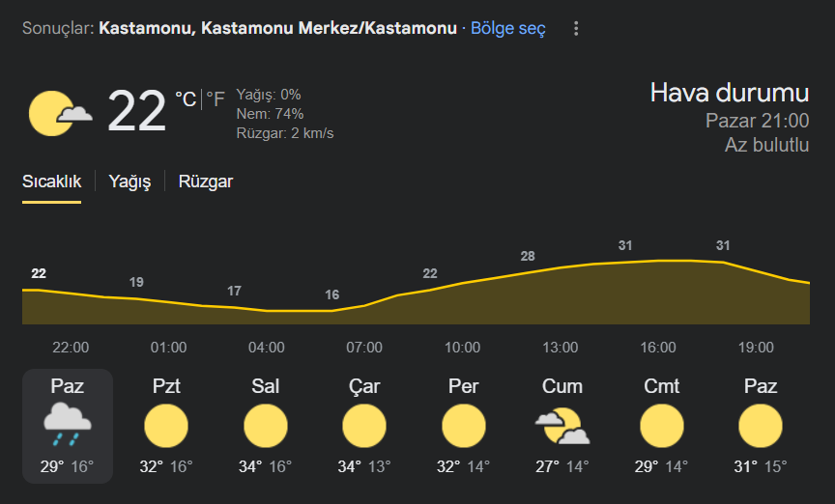Open the Sıcaklık tab
Image resolution: width=835 pixels, height=504 pixels.
click(x=51, y=182)
